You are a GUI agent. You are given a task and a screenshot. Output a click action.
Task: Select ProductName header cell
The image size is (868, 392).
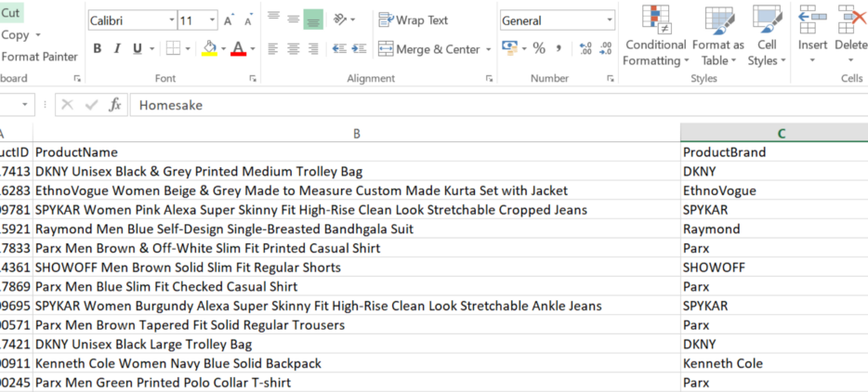pyautogui.click(x=357, y=152)
